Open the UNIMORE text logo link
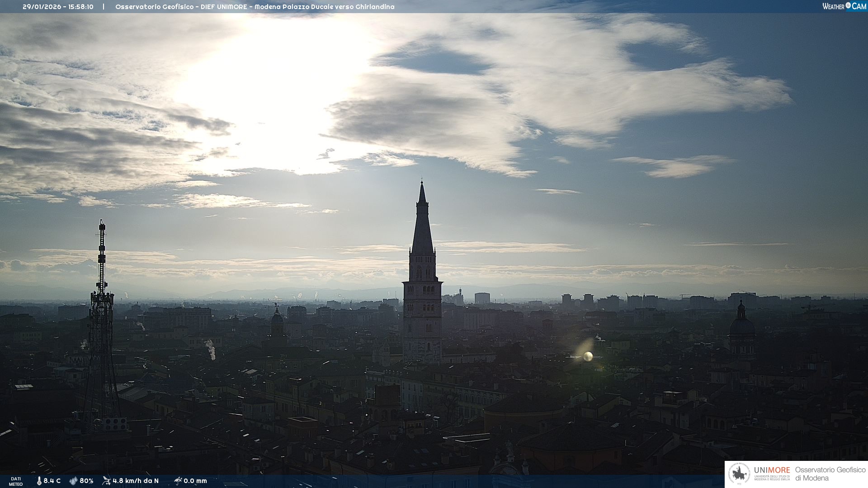Screen dimensions: 868x488 click(772, 470)
